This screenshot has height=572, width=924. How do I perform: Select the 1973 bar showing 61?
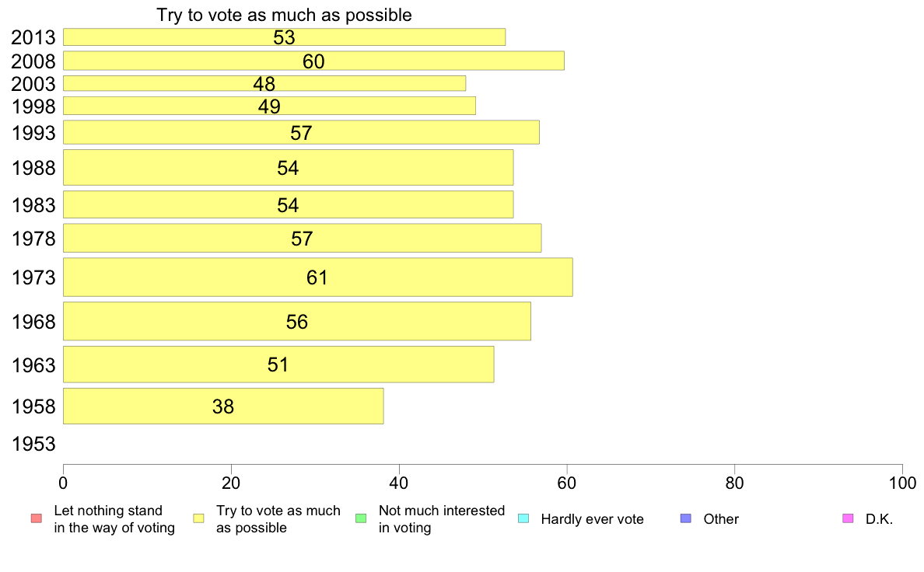pos(317,277)
